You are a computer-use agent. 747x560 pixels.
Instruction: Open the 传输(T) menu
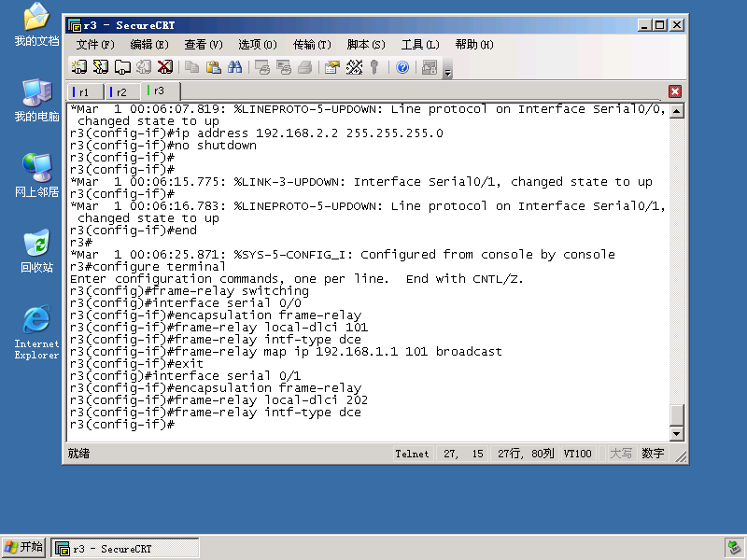click(312, 45)
